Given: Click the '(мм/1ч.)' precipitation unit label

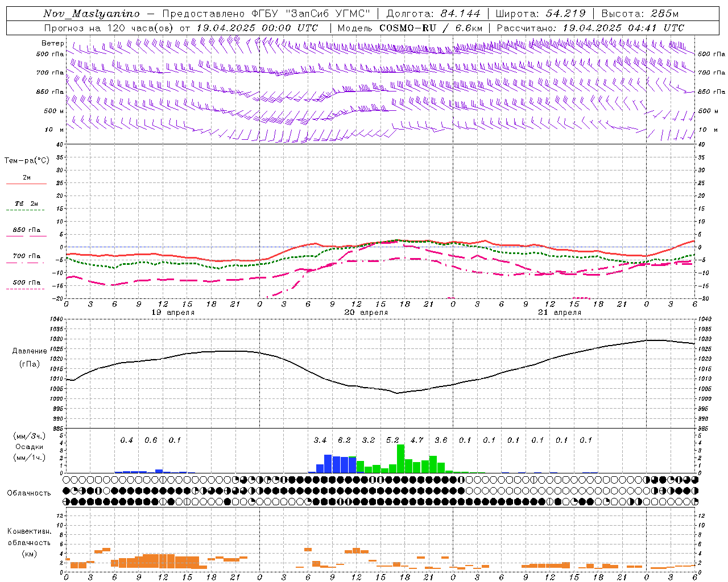Looking at the screenshot, I should 30,458.
